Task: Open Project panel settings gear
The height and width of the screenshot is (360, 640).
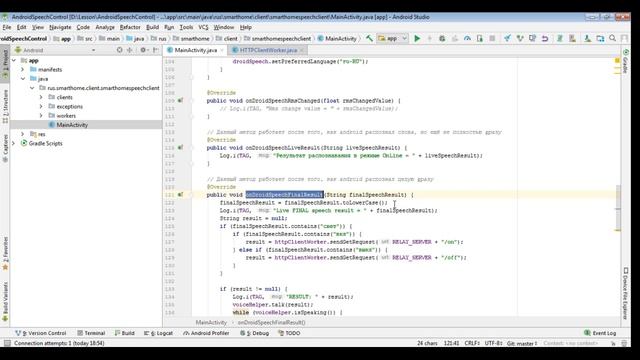Action: [143, 50]
